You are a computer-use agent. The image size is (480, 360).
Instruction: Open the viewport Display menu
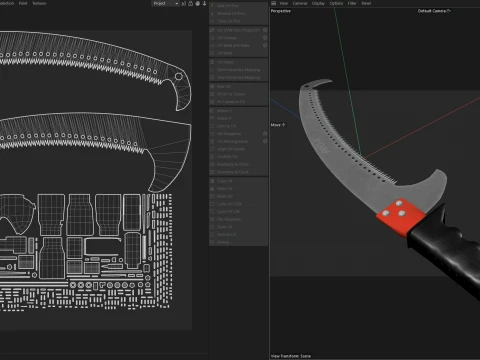(x=318, y=3)
